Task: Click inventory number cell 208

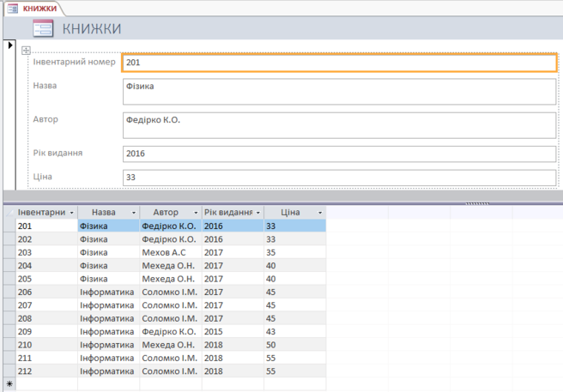Action: (x=46, y=318)
